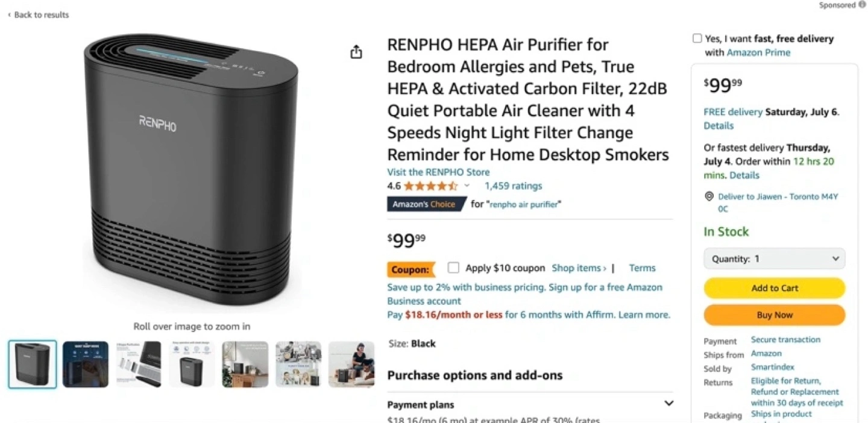This screenshot has width=868, height=423.
Task: Click the Buy Now button
Action: [x=775, y=315]
